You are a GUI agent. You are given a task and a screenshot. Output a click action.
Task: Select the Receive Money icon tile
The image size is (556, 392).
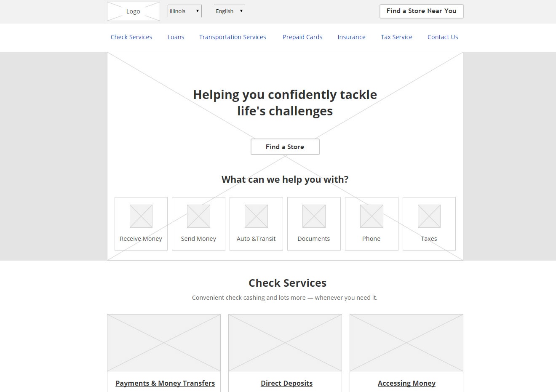[141, 224]
